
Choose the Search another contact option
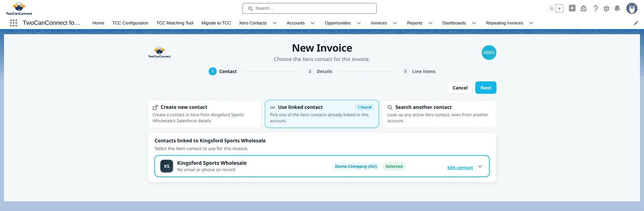pyautogui.click(x=439, y=114)
